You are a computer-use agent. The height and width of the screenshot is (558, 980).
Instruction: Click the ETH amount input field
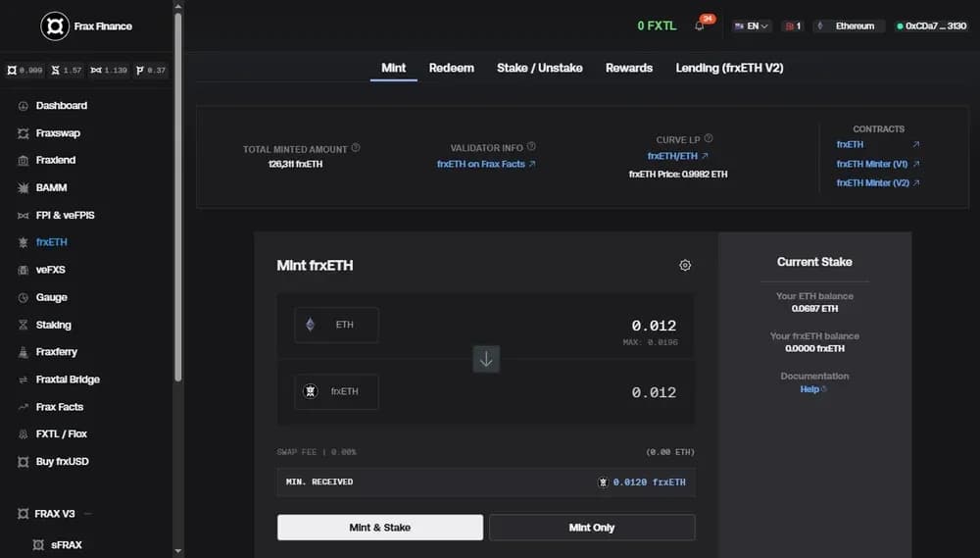pyautogui.click(x=588, y=326)
